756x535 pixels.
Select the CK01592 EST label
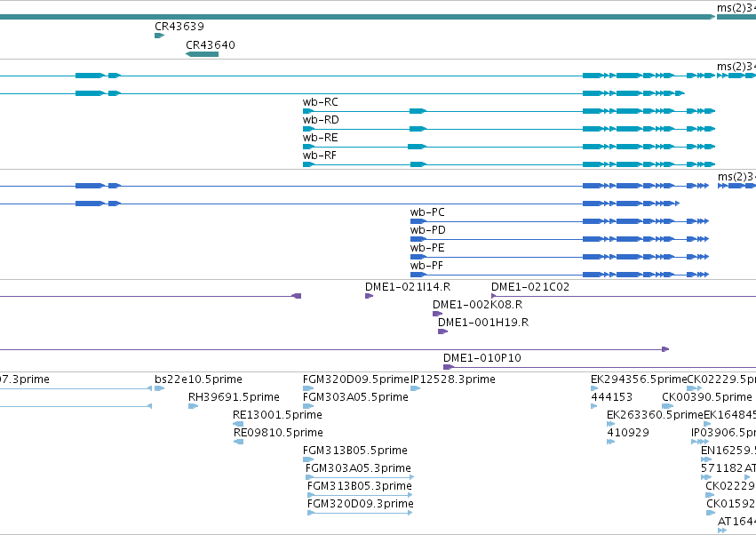(731, 504)
